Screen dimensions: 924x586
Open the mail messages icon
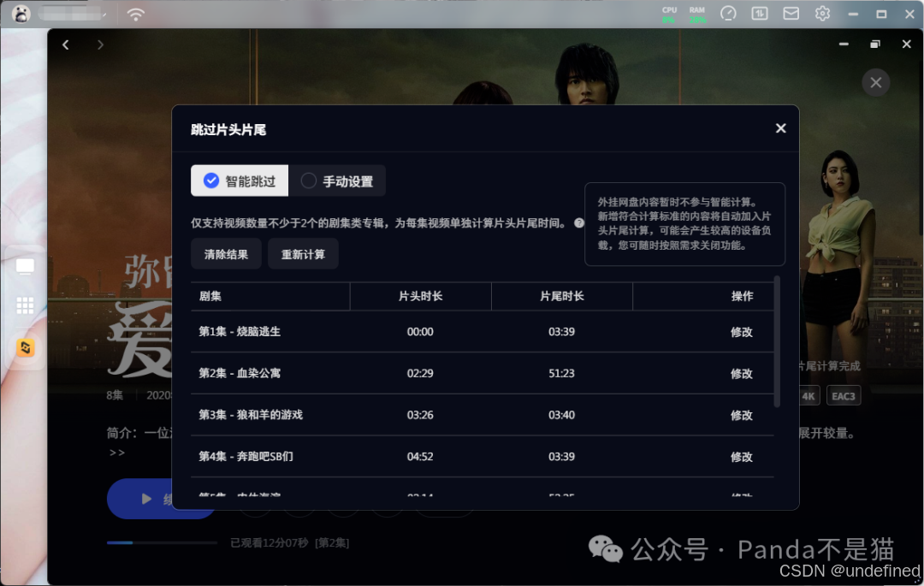(x=791, y=14)
